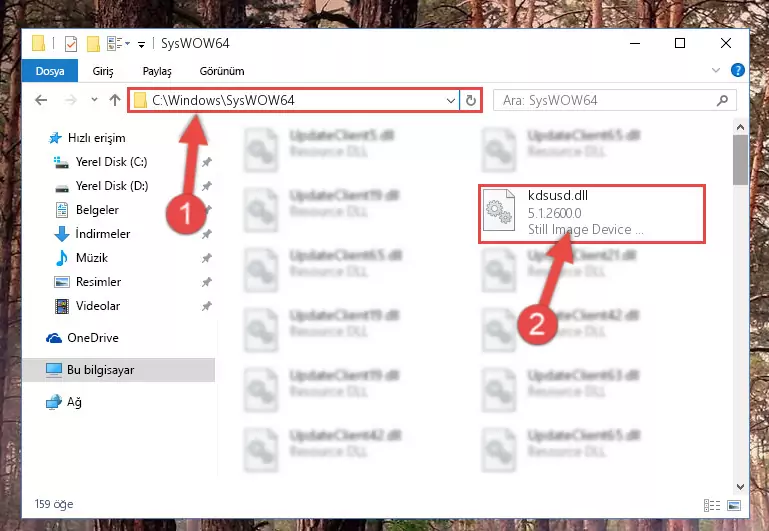The image size is (769, 531).
Task: Expand the ribbon with the chevron
Action: point(716,70)
